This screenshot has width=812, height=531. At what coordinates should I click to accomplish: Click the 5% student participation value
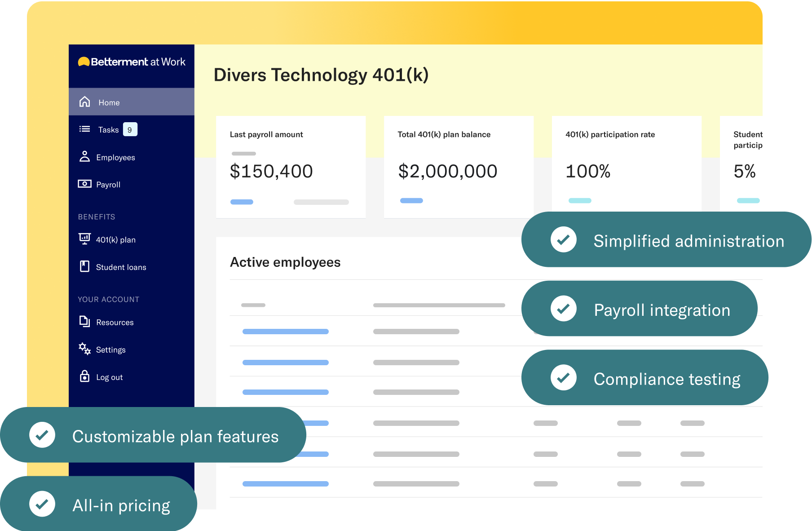pos(745,171)
